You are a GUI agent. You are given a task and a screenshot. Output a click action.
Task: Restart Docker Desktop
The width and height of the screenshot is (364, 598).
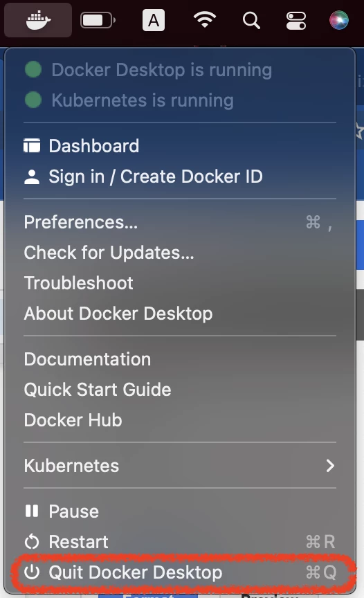180,542
